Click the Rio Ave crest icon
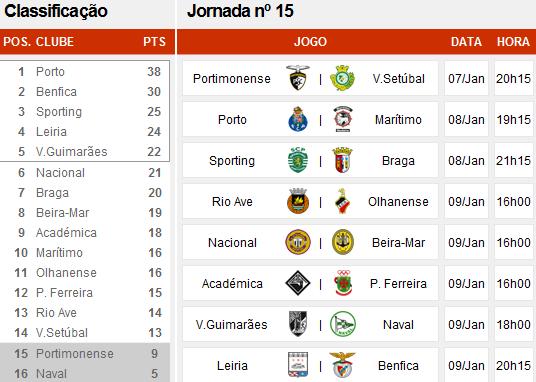 click(298, 201)
